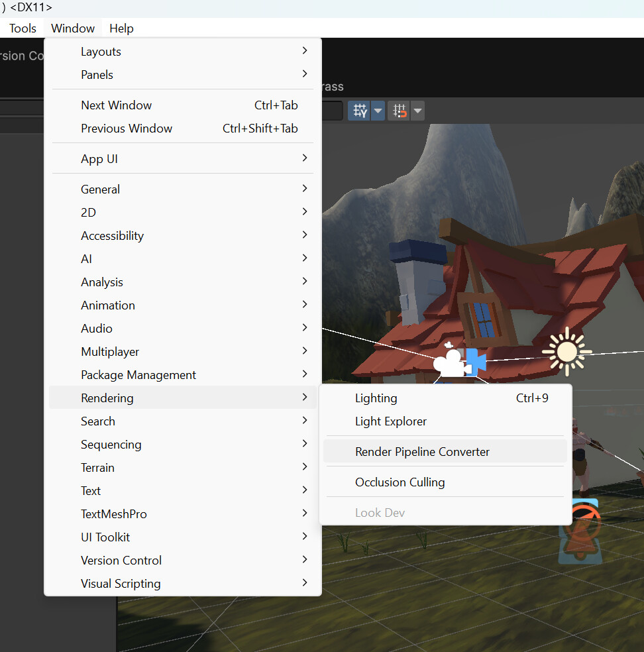Open the Search submenu
Screen dimensions: 644x652
(x=183, y=421)
